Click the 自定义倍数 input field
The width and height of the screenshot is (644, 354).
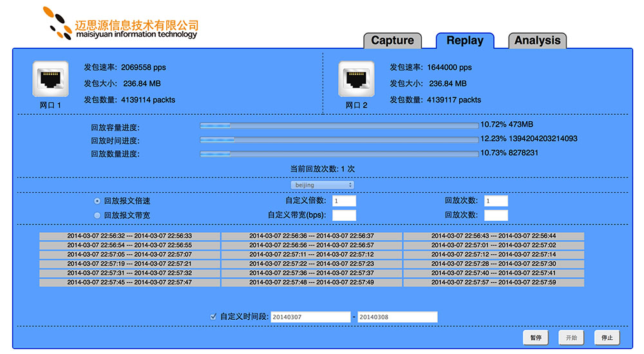(x=344, y=201)
